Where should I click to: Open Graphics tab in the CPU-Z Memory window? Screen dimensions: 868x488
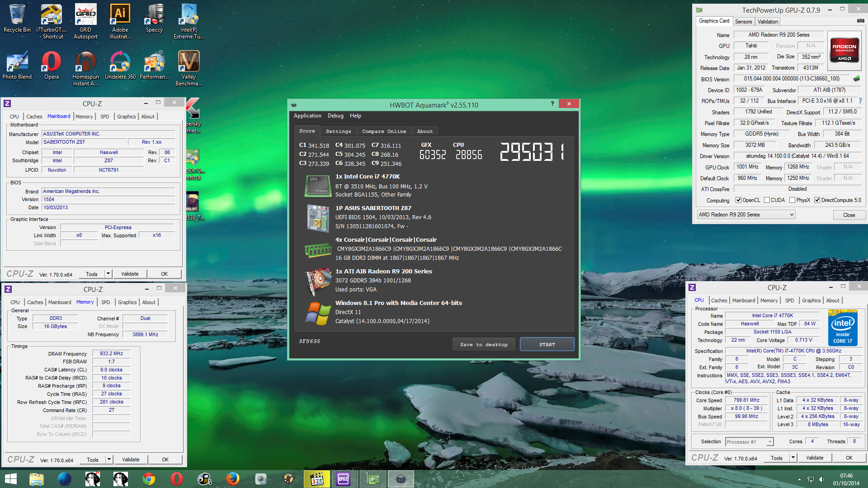point(127,302)
